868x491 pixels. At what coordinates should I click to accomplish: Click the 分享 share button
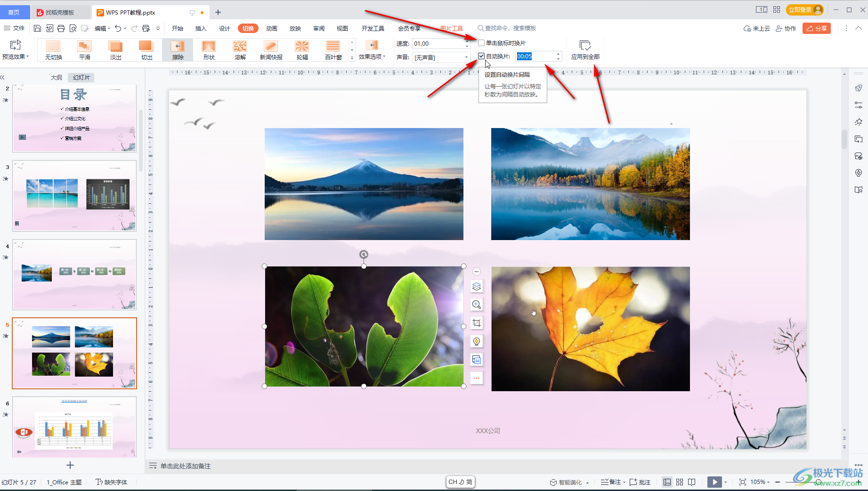click(x=817, y=28)
